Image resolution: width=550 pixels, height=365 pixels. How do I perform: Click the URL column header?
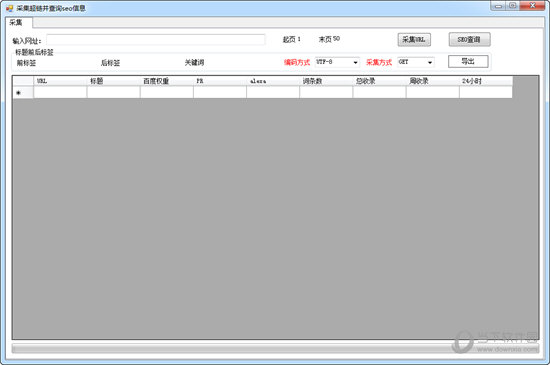60,81
